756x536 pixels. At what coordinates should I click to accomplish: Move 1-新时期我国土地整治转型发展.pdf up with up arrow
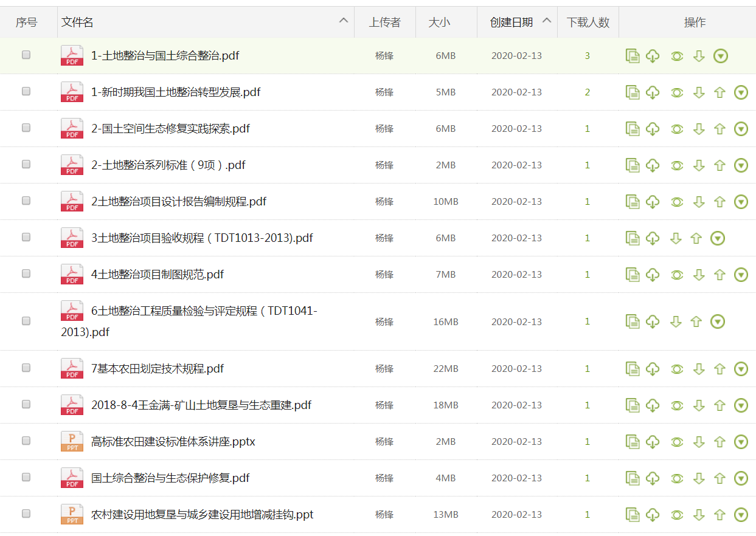pos(720,92)
